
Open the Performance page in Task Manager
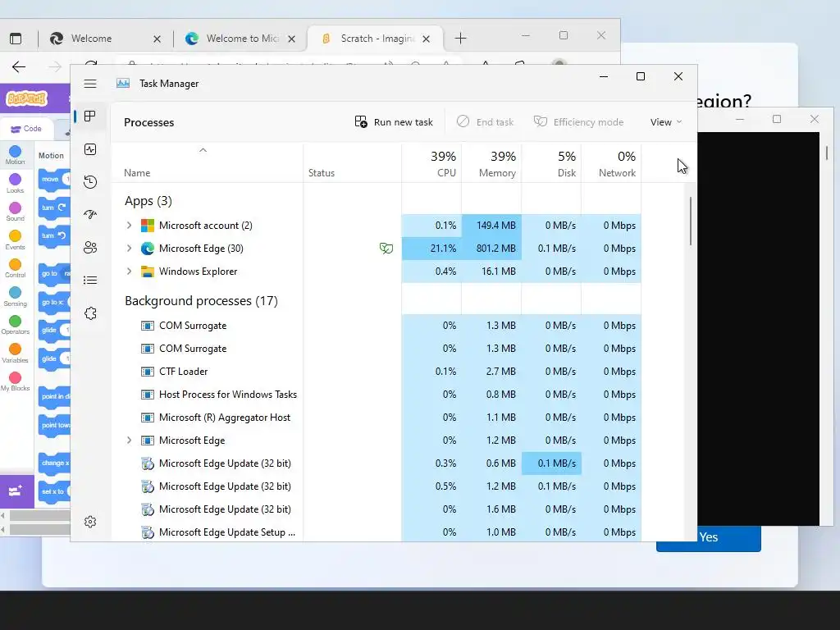(x=90, y=149)
